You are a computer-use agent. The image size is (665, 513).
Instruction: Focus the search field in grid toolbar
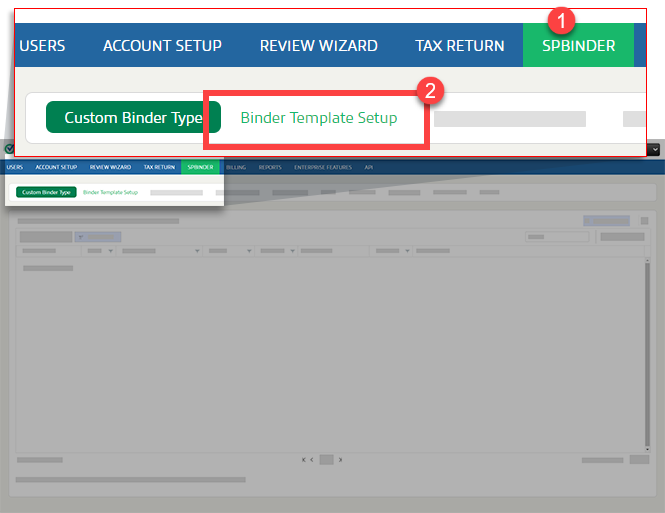pyautogui.click(x=557, y=237)
